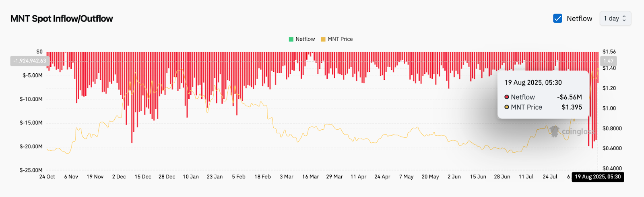Click the $1.00 label on price axis

point(609,108)
